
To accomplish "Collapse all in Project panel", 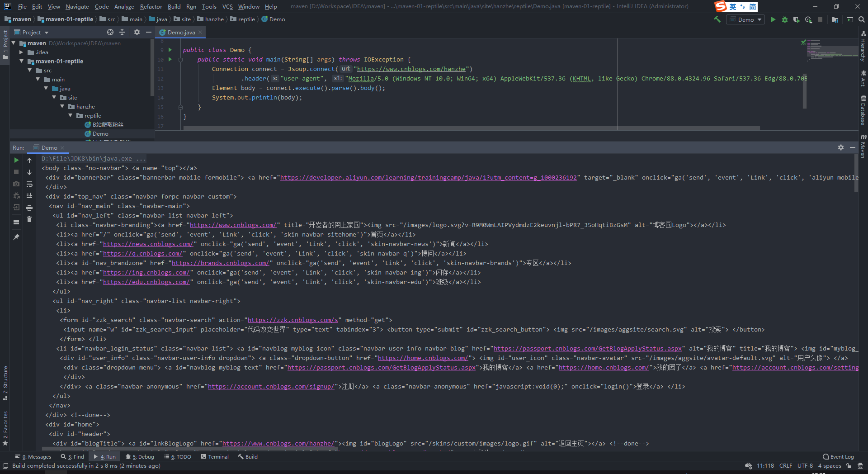I will 122,32.
